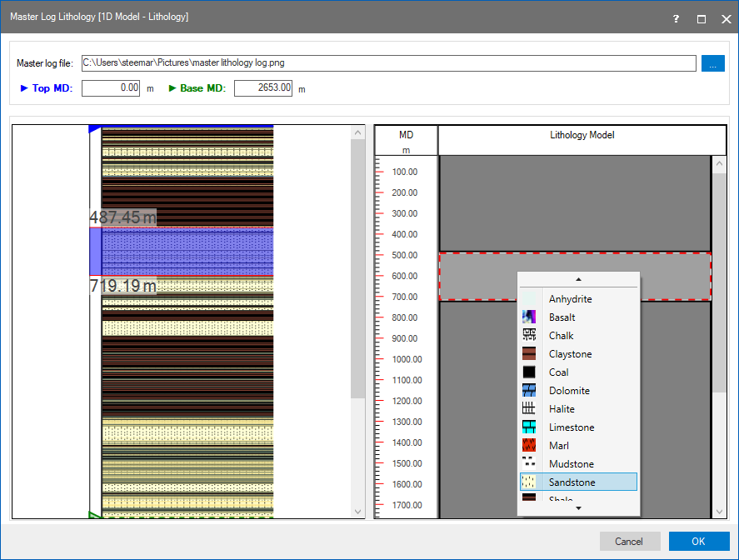Screen dimensions: 739x560
Task: Cancel the Master Log Lithology dialog
Action: click(x=629, y=542)
